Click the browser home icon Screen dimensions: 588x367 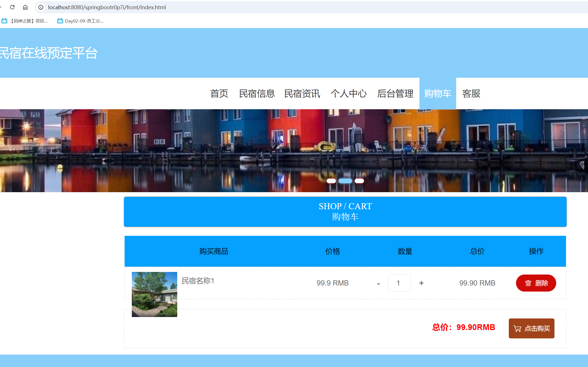[25, 7]
